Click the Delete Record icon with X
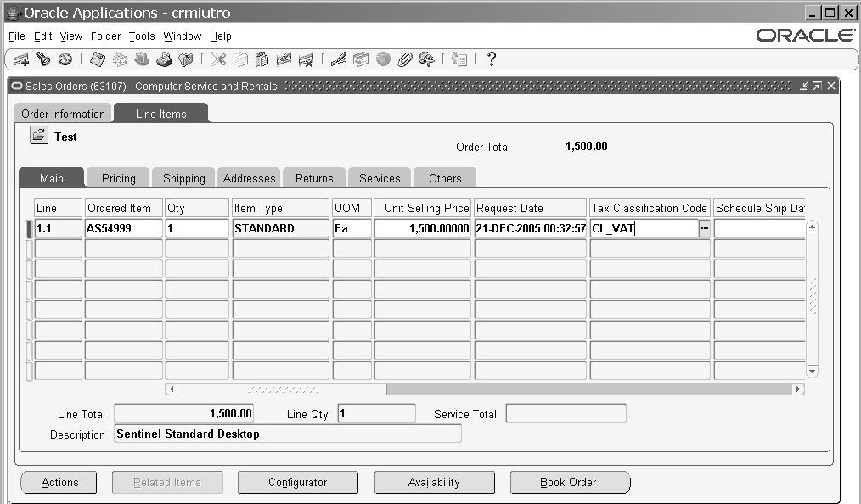Screen dimensions: 861x504 point(306,59)
